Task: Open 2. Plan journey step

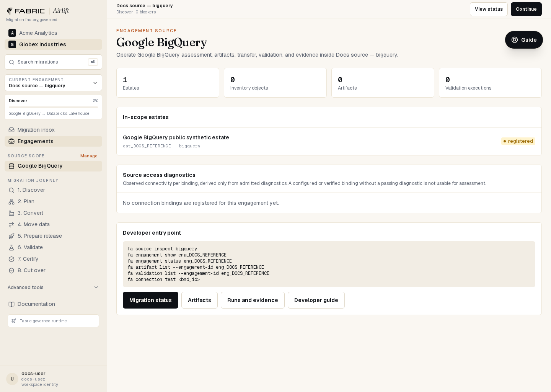Action: [53, 201]
